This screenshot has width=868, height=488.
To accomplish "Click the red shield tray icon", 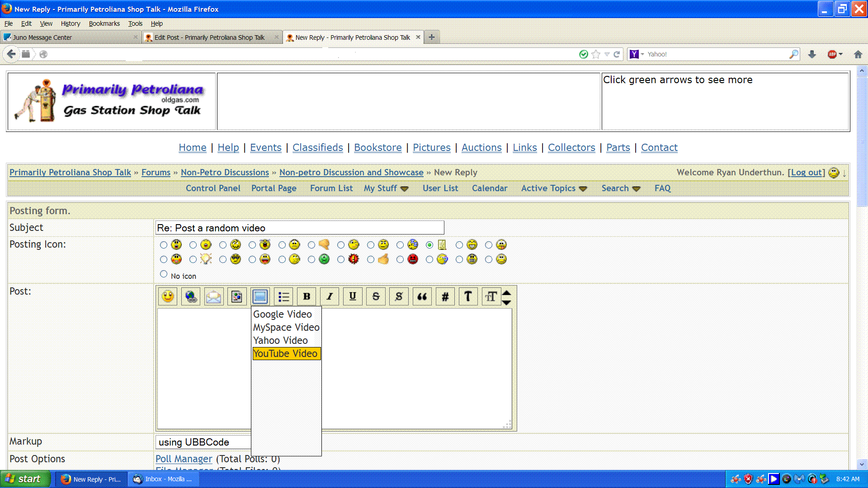I will (x=748, y=479).
